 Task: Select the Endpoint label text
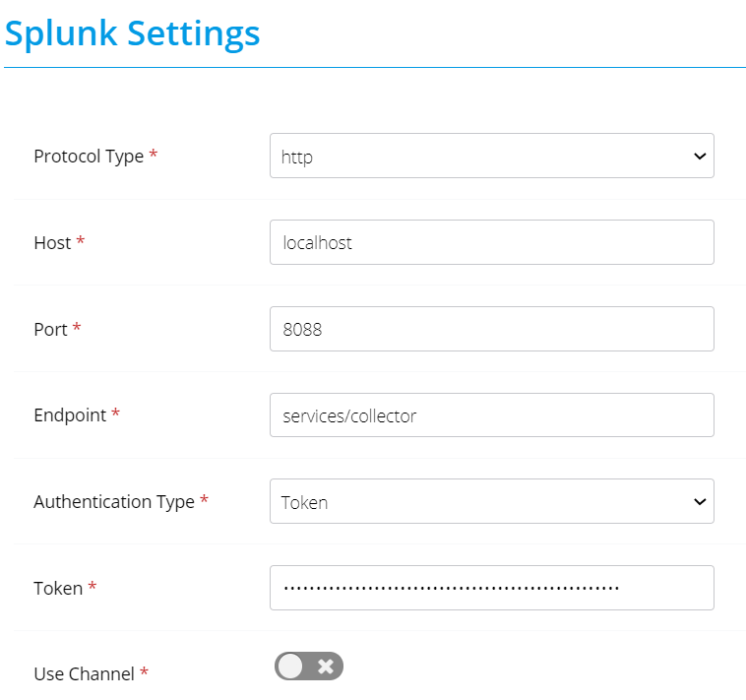point(70,415)
